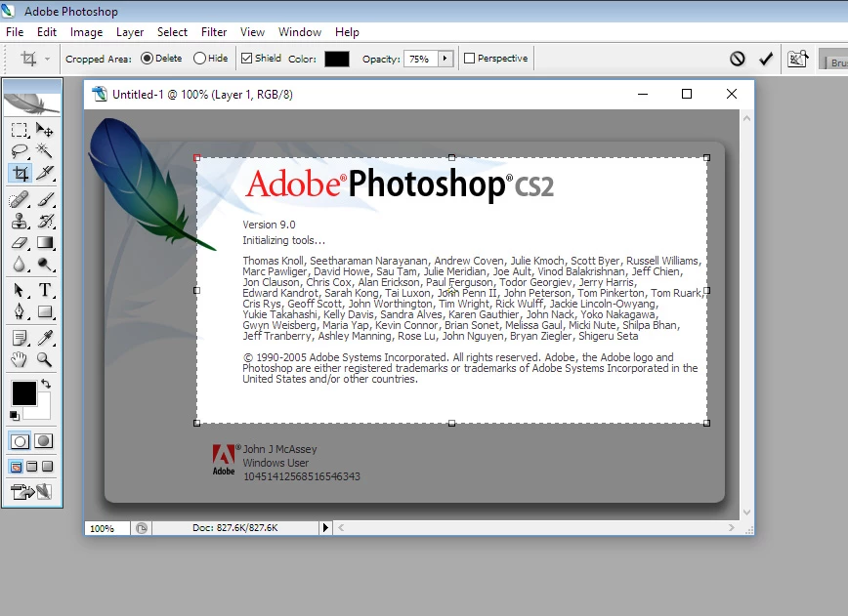Viewport: 848px width, 616px height.
Task: Choose Full Screen Mode with Menu Bar
Action: (32, 467)
